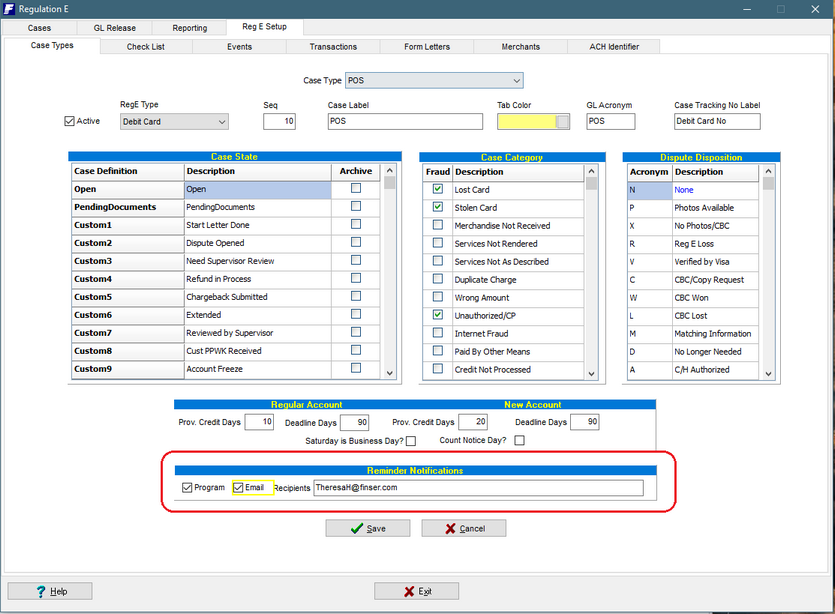Click the Regulation E app icon in title bar
Screen dimensions: 835x614
pos(9,9)
